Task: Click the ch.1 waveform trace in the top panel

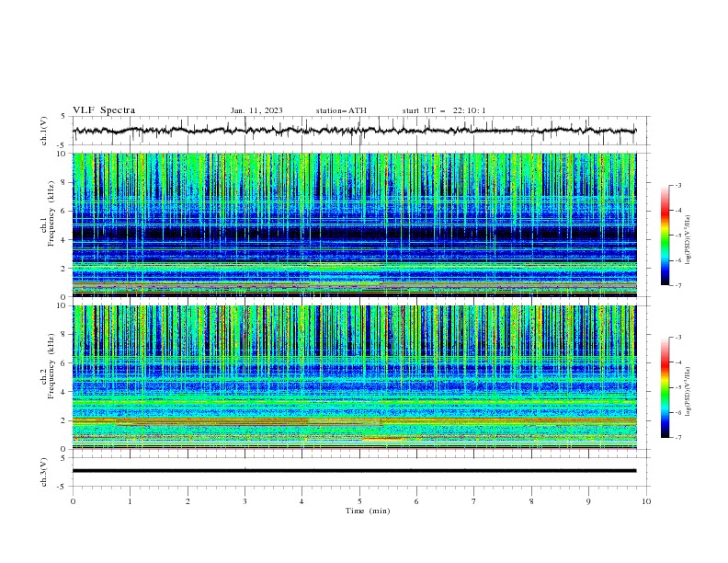Action: (x=354, y=131)
